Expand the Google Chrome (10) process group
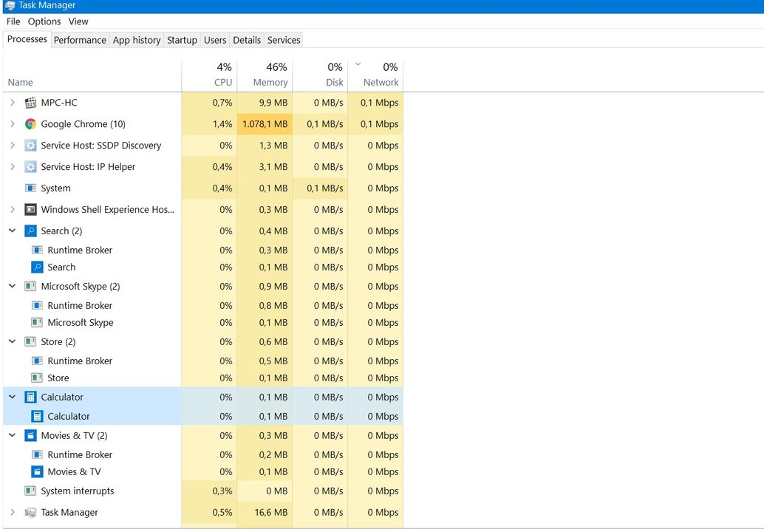764x532 pixels. point(13,124)
